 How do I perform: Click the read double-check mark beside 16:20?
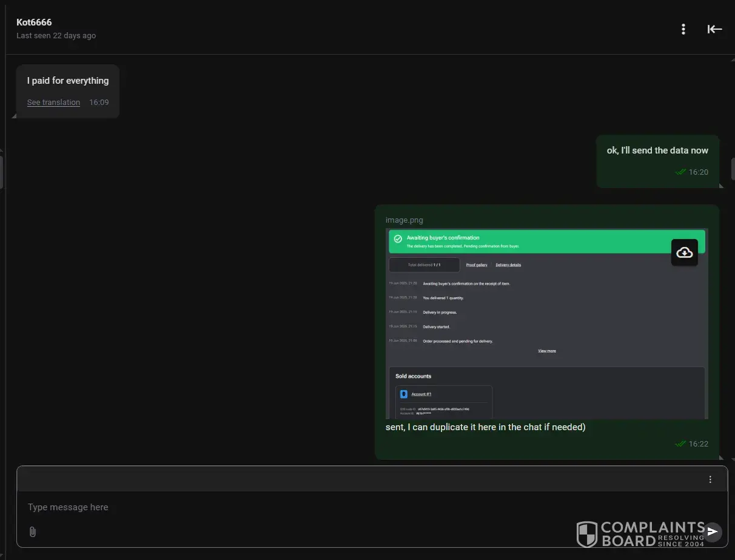click(680, 172)
